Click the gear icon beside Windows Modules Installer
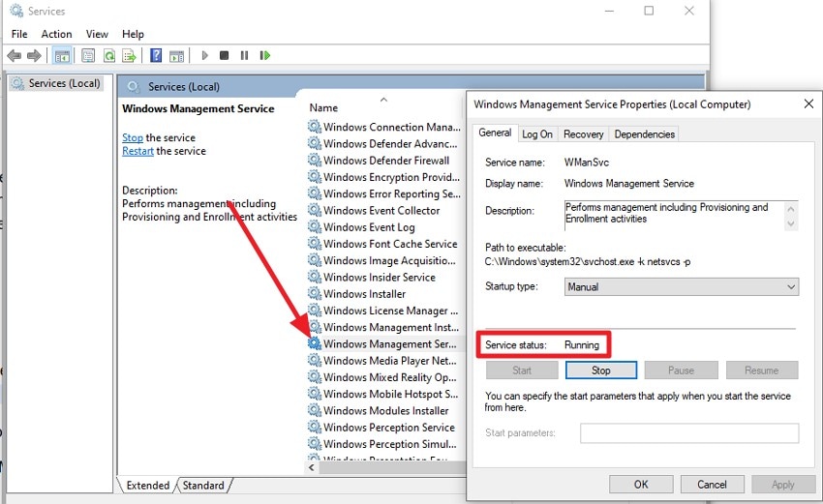823x504 pixels. pos(315,410)
